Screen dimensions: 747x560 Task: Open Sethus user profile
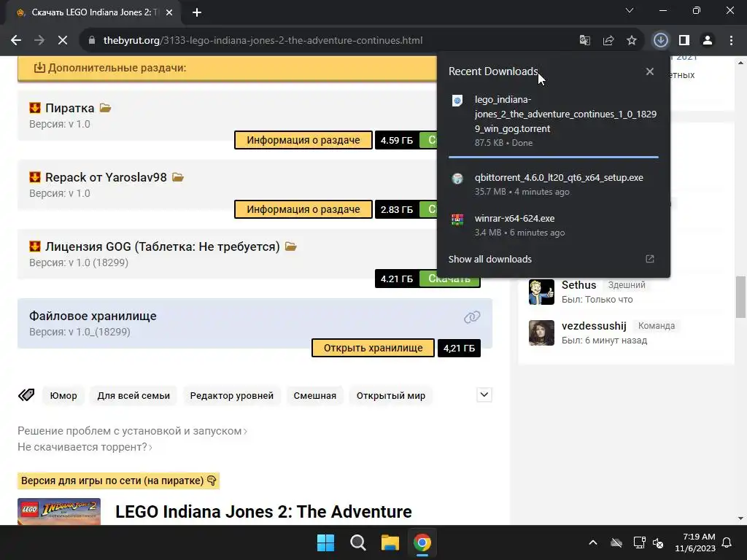pyautogui.click(x=578, y=285)
